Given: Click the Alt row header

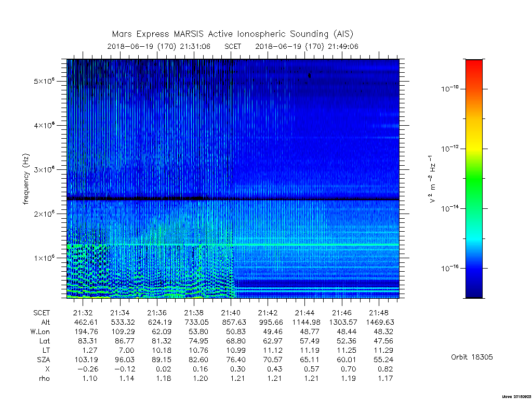Looking at the screenshot, I should (46, 322).
